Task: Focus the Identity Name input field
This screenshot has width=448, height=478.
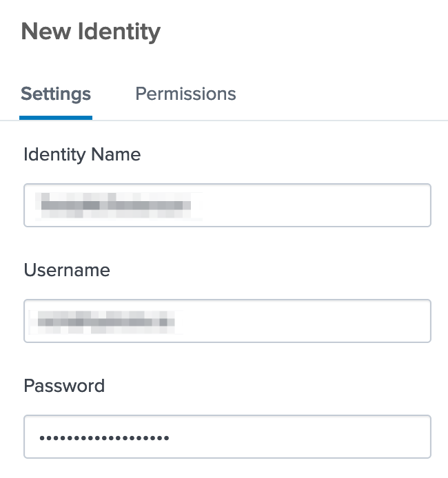Action: click(x=227, y=205)
